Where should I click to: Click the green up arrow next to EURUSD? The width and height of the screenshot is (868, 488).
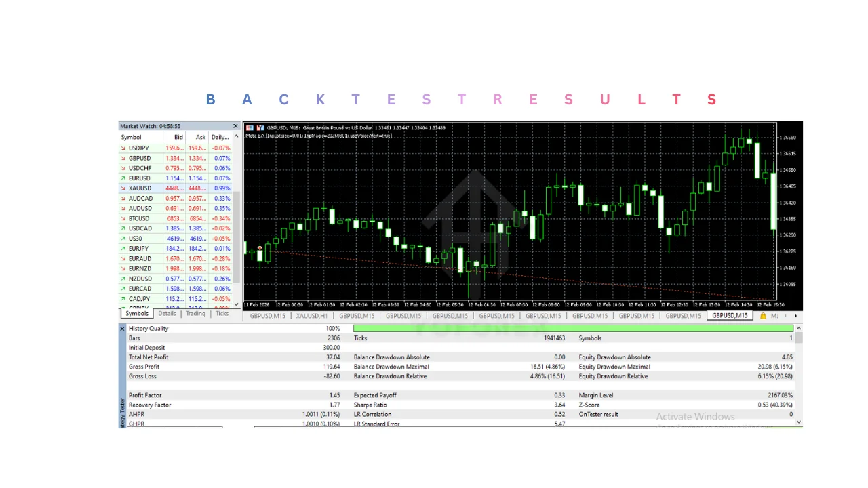pyautogui.click(x=123, y=178)
